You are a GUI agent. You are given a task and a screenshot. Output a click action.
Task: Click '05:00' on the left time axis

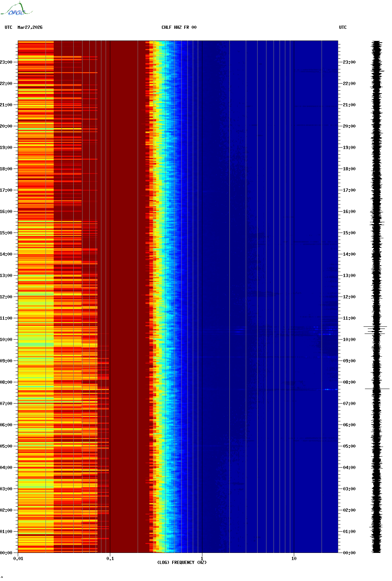[x=6, y=446]
